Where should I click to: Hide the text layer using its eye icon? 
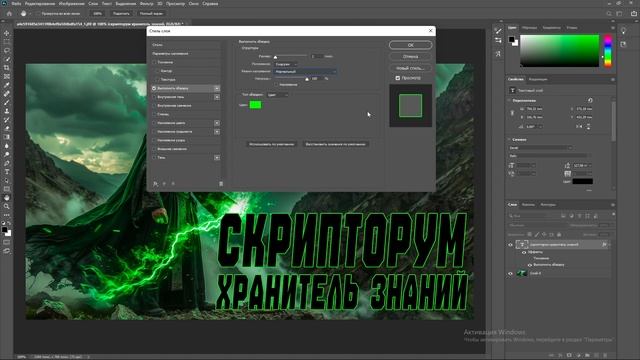(x=510, y=244)
